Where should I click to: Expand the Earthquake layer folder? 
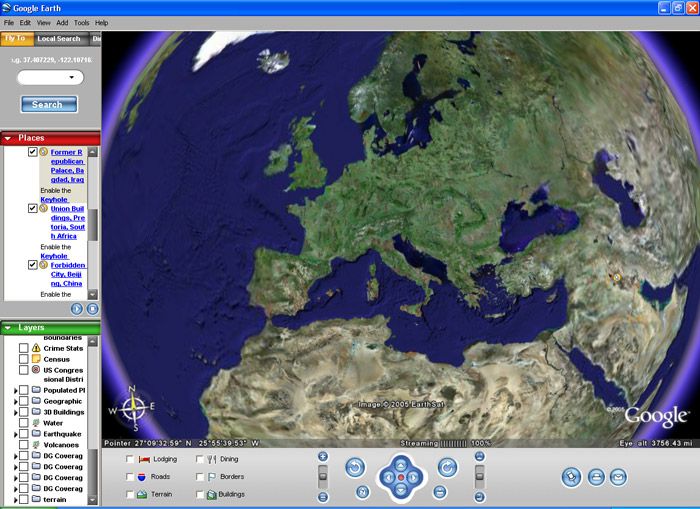[16, 434]
